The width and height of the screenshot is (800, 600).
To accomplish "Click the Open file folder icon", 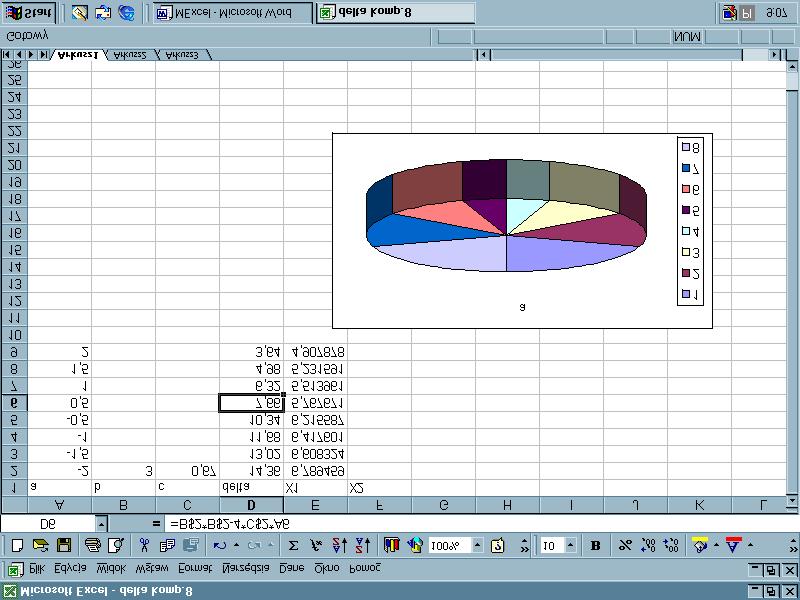I will pos(41,545).
